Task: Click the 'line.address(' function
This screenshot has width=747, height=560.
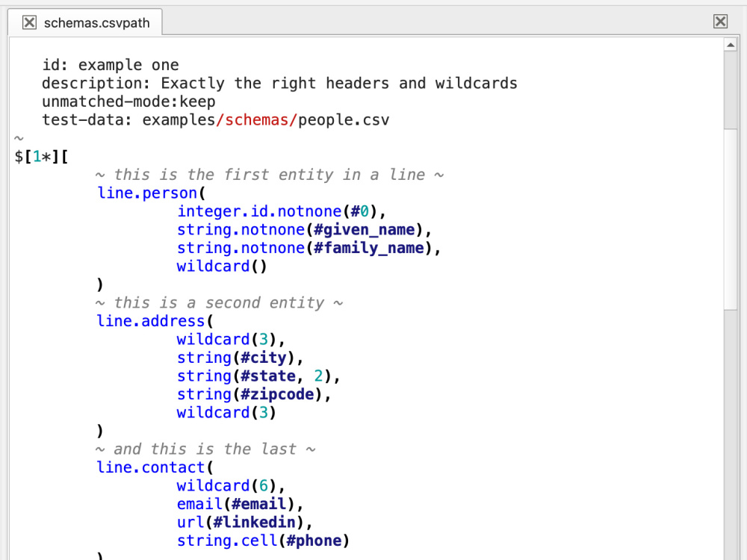Action: coord(155,321)
